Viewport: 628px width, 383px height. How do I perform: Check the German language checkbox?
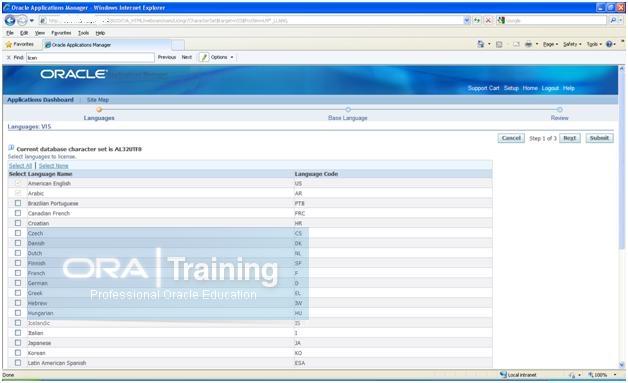(18, 283)
